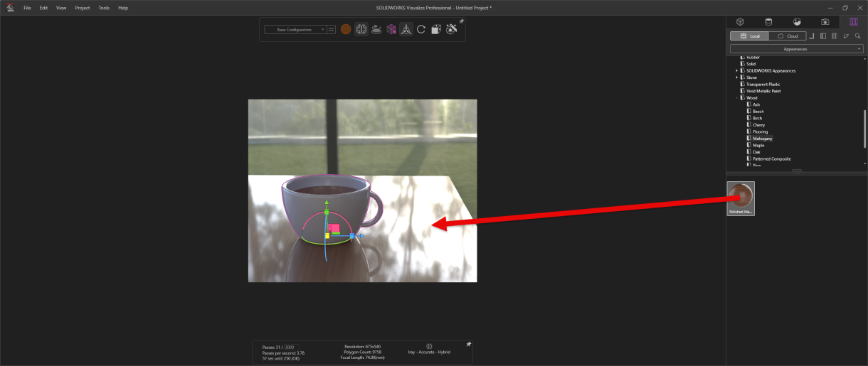868x366 pixels.
Task: Click the Turntable icon
Action: 376,30
